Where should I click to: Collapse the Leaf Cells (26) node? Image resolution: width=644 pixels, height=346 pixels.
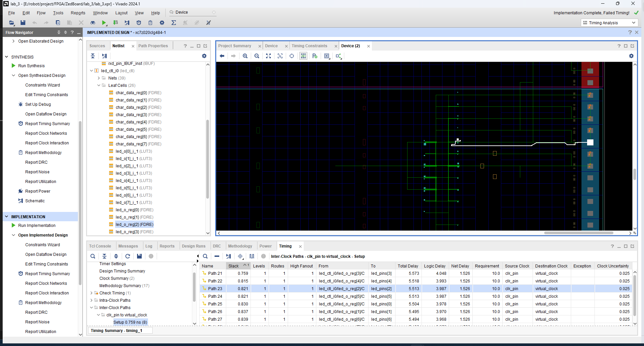pos(99,86)
